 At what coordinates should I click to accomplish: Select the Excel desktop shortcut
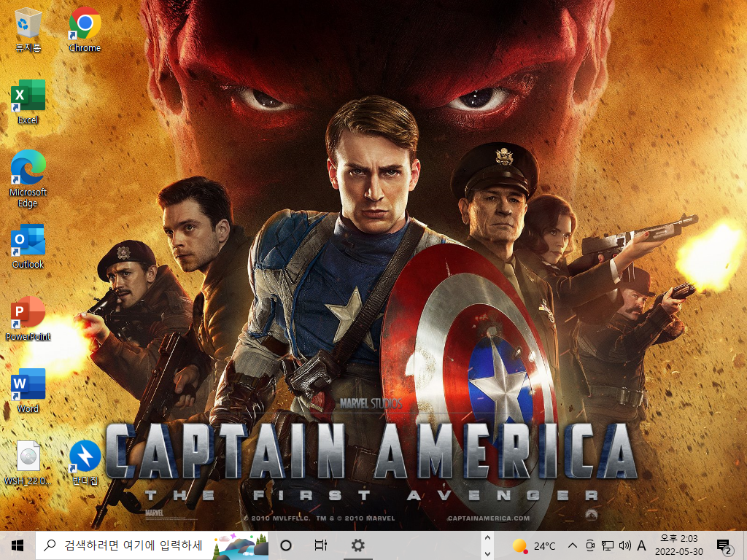[28, 102]
